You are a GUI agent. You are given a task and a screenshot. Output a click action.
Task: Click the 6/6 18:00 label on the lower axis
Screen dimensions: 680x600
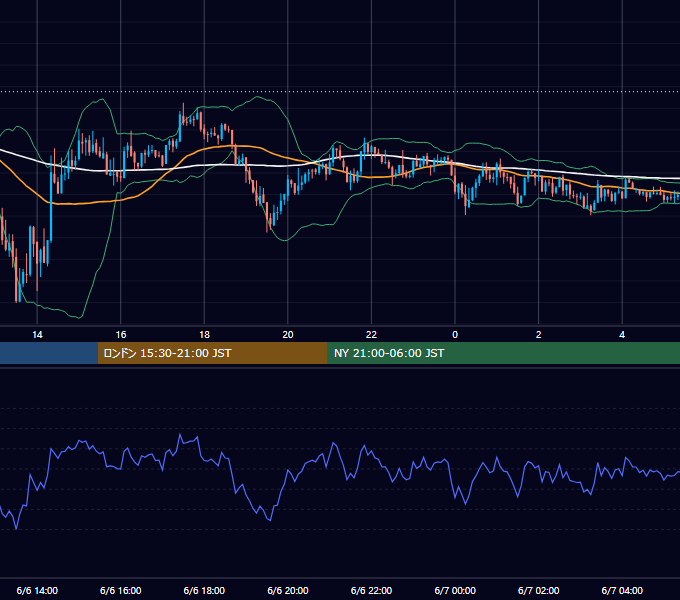(x=204, y=590)
